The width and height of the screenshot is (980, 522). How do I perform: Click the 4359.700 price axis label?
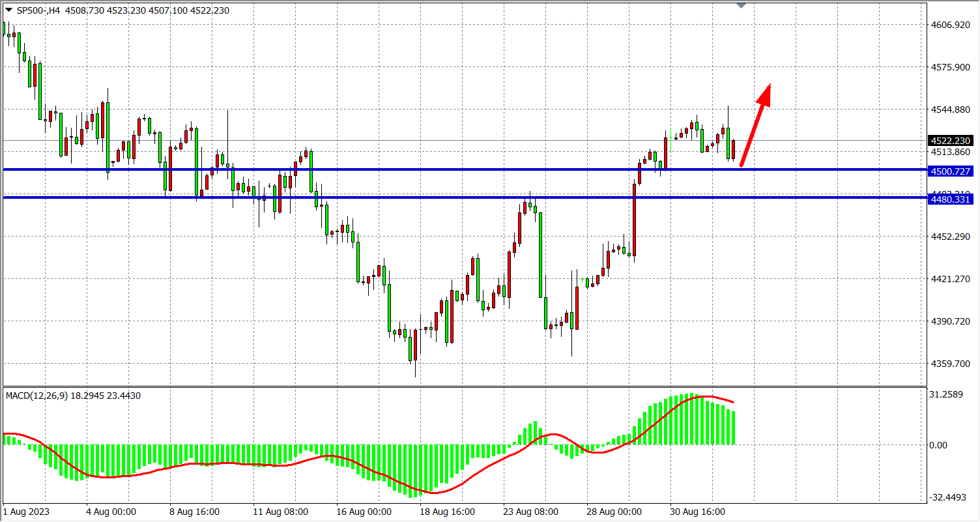951,364
